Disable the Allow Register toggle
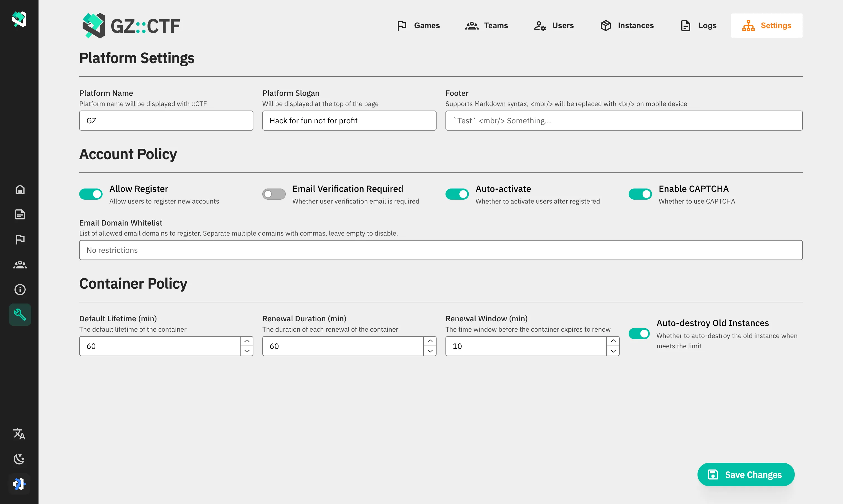 90,194
